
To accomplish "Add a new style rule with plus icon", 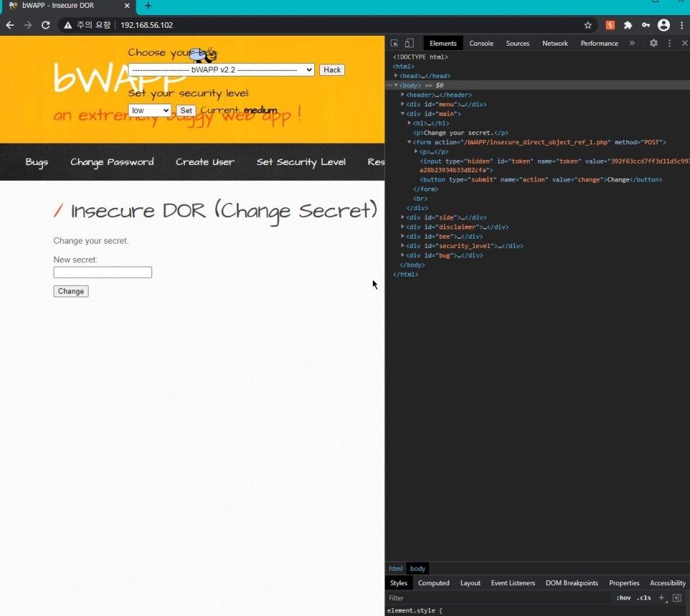I will point(662,597).
